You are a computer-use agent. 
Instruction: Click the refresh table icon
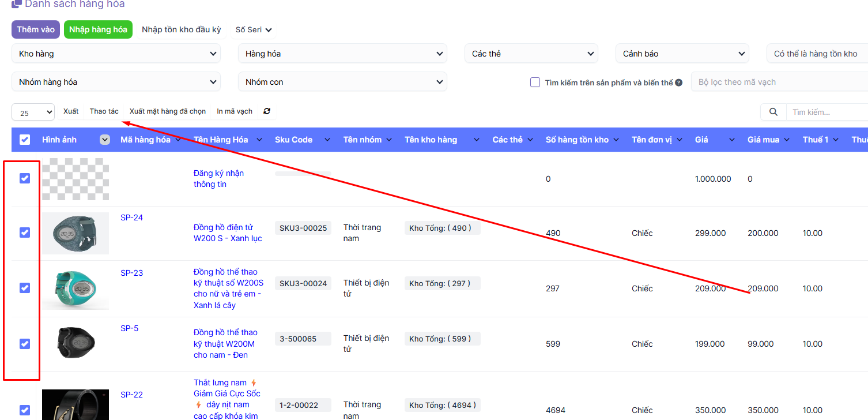(x=267, y=111)
